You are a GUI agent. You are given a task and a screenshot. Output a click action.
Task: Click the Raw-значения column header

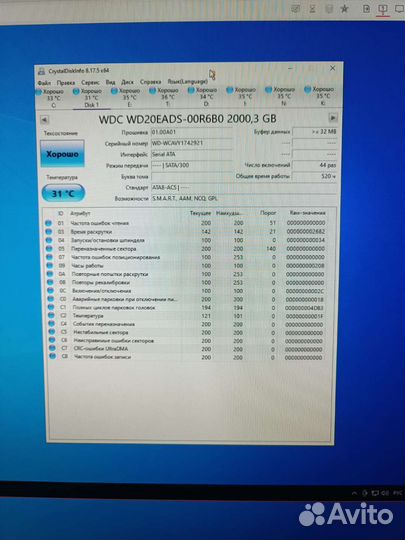[307, 212]
